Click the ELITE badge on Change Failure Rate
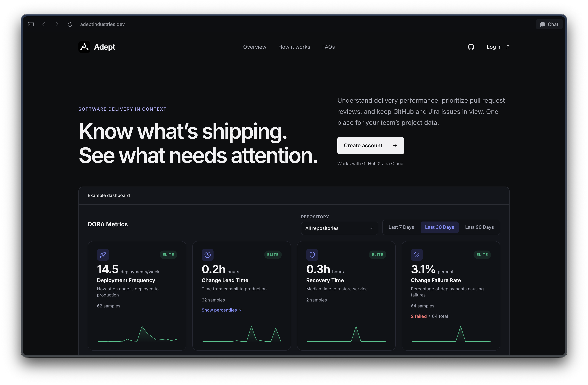588x385 pixels. [482, 254]
